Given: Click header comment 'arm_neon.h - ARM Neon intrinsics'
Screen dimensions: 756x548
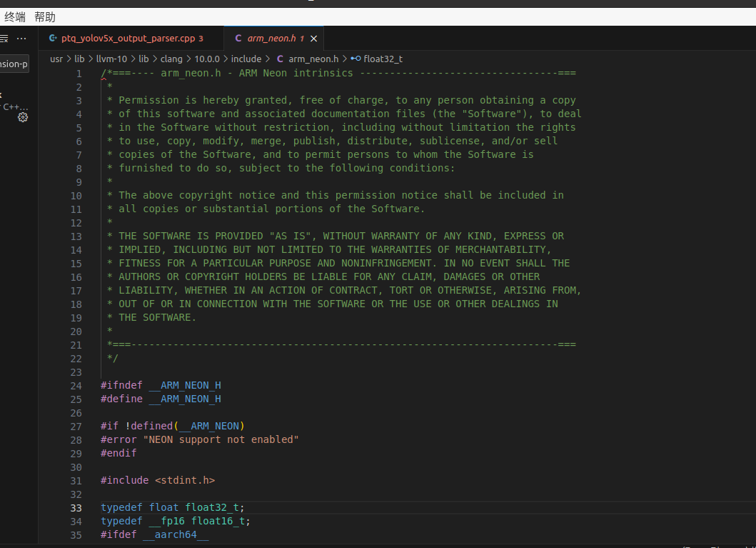Looking at the screenshot, I should coord(257,73).
